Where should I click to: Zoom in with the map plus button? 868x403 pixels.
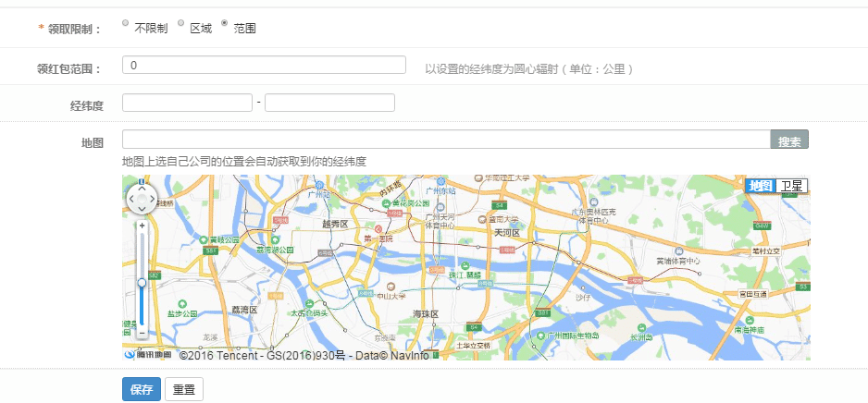click(142, 225)
